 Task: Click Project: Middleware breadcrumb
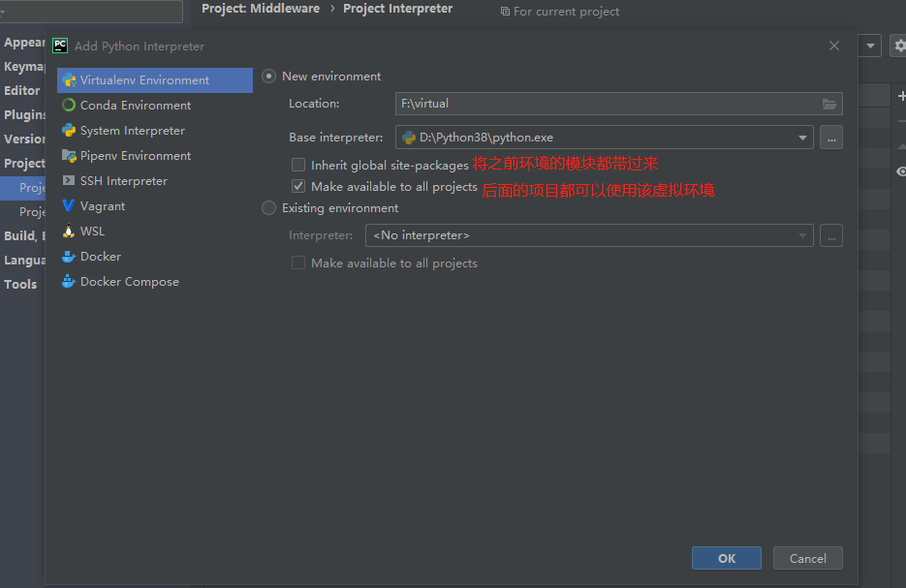pyautogui.click(x=261, y=9)
